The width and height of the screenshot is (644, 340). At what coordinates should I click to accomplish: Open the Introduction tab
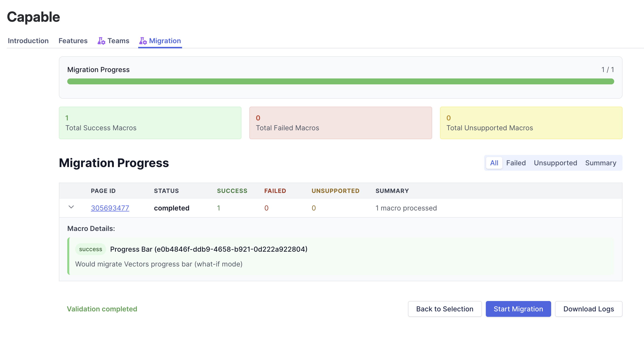coord(28,41)
